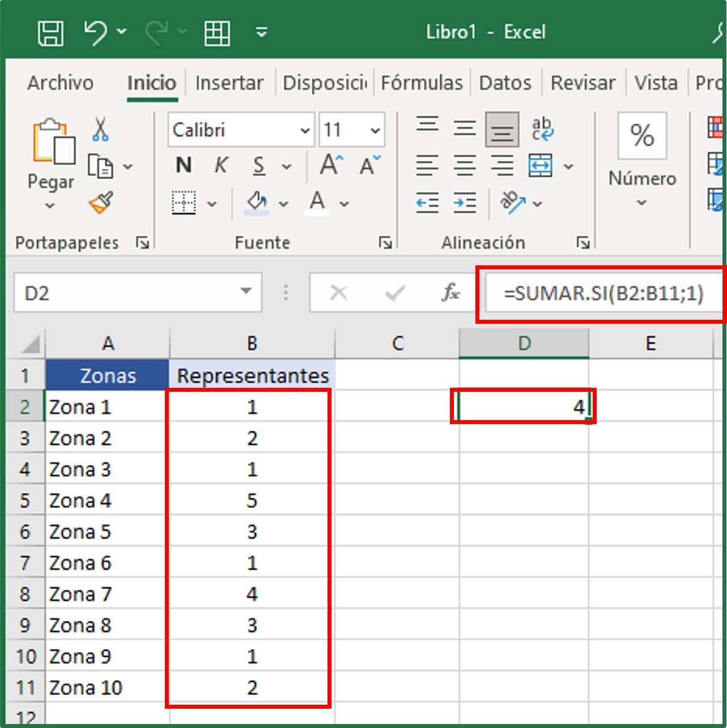The width and height of the screenshot is (727, 728).
Task: Switch to the Fórmulas ribbon tab
Action: (422, 83)
